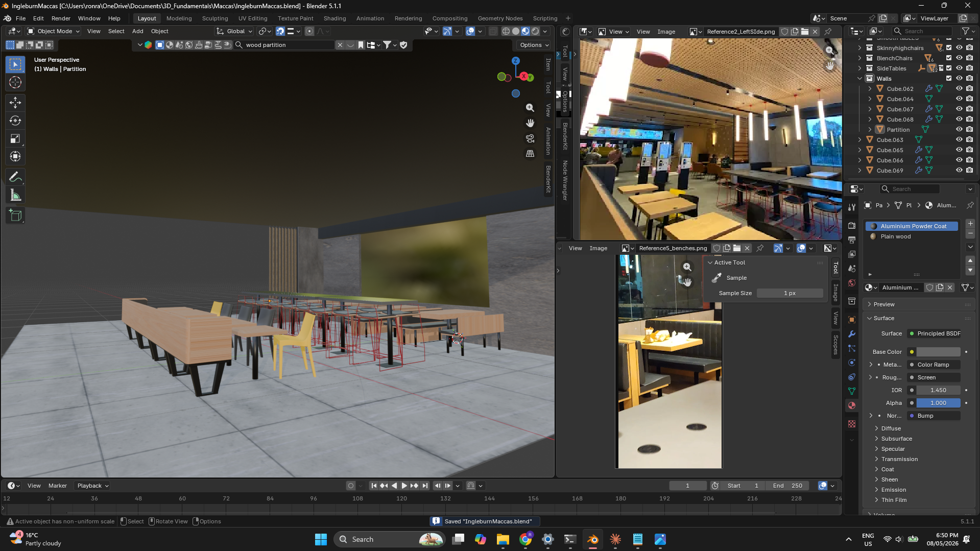The width and height of the screenshot is (980, 551).
Task: Select the Cursor tool in viewport toolbar
Action: pyautogui.click(x=15, y=82)
